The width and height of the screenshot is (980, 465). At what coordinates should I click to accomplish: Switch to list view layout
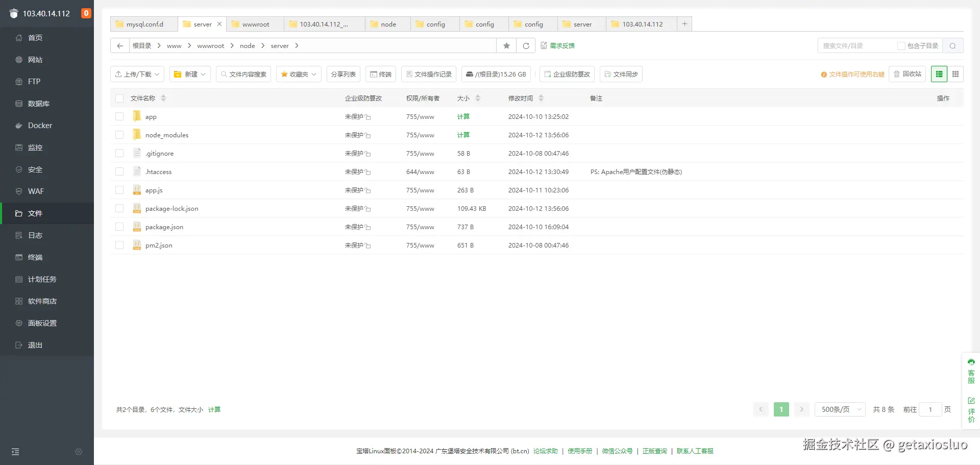pyautogui.click(x=939, y=75)
